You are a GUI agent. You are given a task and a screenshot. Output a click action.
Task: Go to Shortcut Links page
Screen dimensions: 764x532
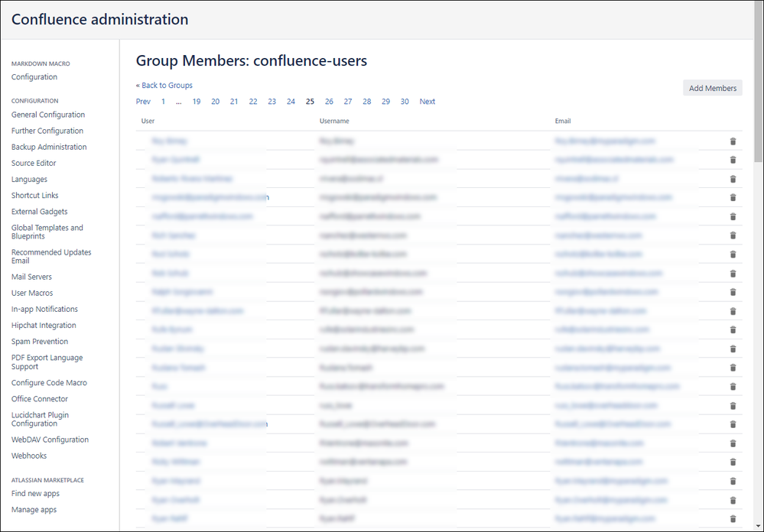click(35, 196)
